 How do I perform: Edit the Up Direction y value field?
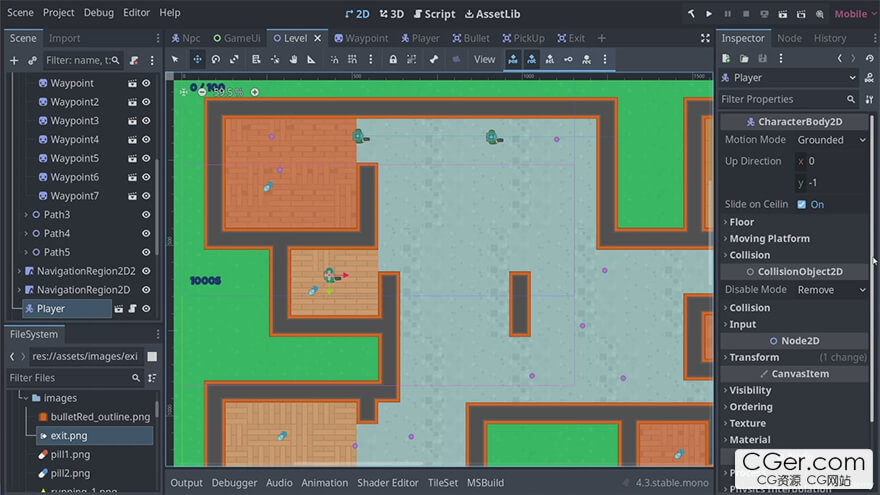pos(831,182)
